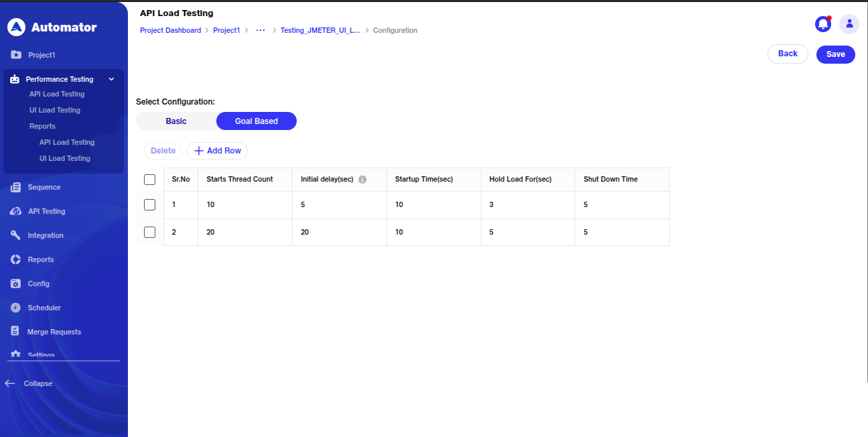Open UI Load Testing under Reports
This screenshot has width=868, height=437.
coord(65,158)
